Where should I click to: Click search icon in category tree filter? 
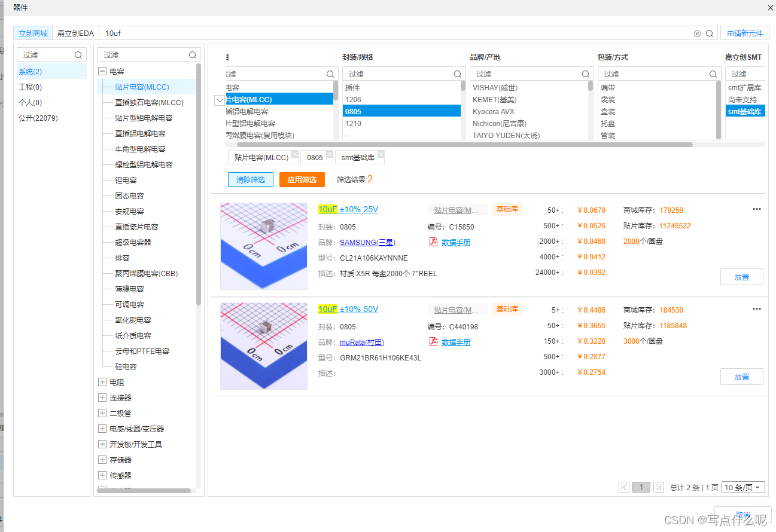[193, 55]
